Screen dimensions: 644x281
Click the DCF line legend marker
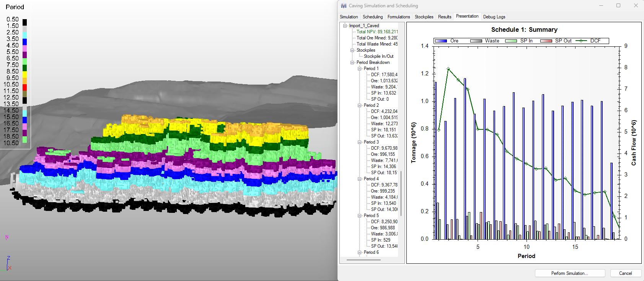pos(581,41)
